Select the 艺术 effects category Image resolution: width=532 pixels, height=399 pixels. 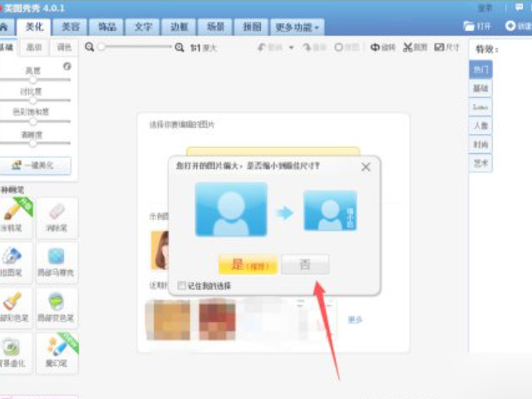(480, 163)
